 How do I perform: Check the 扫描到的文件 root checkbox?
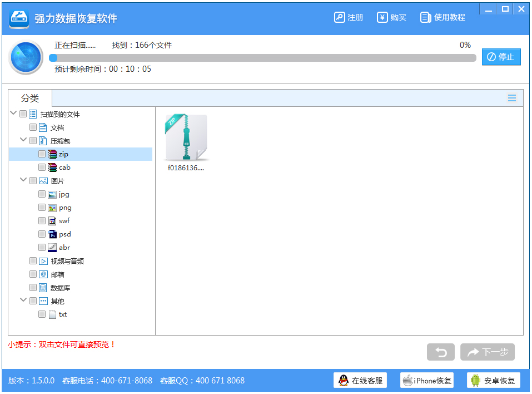[x=23, y=114]
